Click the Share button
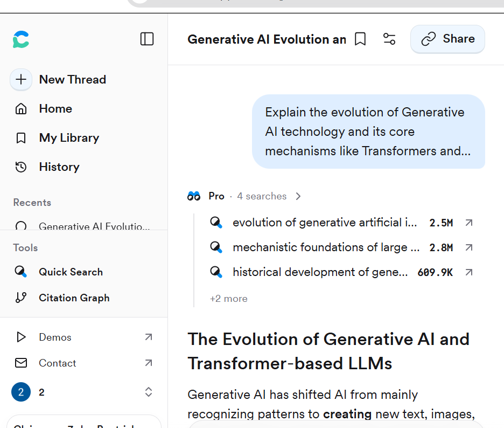This screenshot has width=504, height=428. (447, 39)
